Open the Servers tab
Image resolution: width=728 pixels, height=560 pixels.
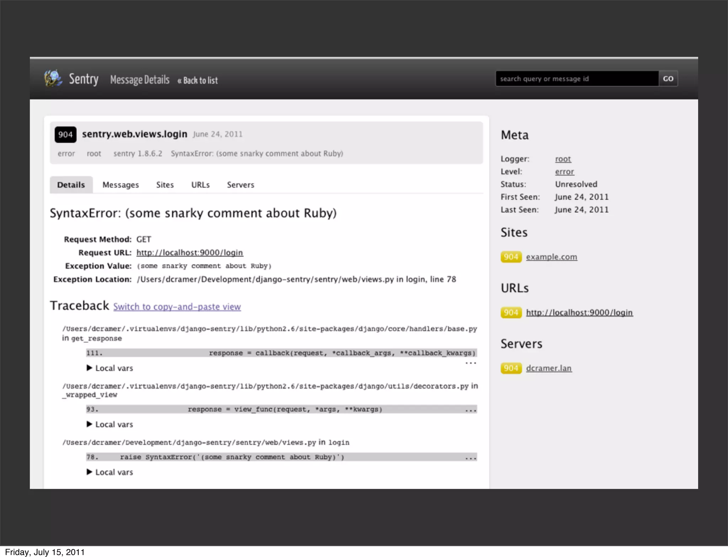pos(241,185)
